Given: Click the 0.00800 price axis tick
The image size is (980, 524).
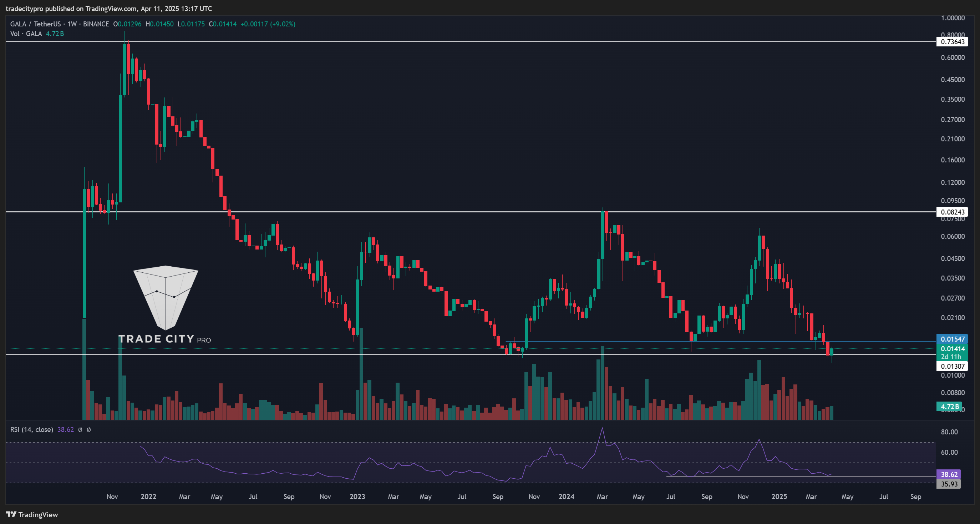Looking at the screenshot, I should [953, 393].
